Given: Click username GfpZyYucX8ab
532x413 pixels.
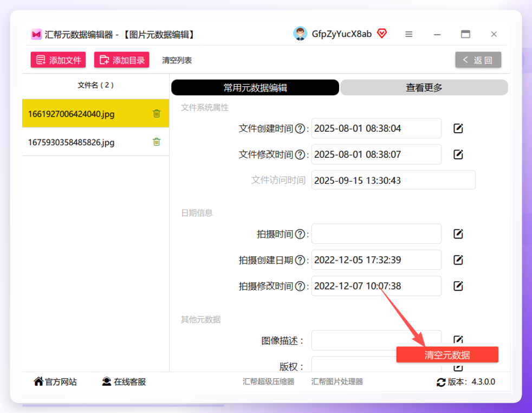Looking at the screenshot, I should pos(342,34).
